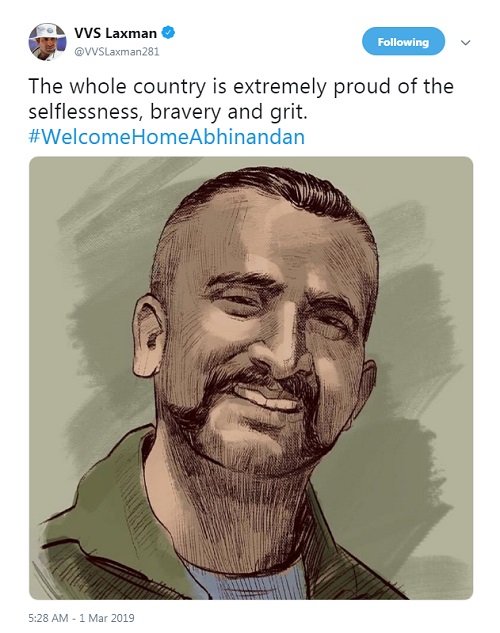Expand the tweet options chevron

pyautogui.click(x=465, y=42)
